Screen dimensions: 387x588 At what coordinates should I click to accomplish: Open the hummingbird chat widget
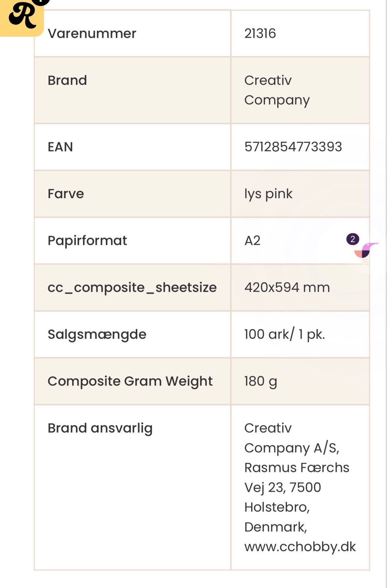click(366, 250)
